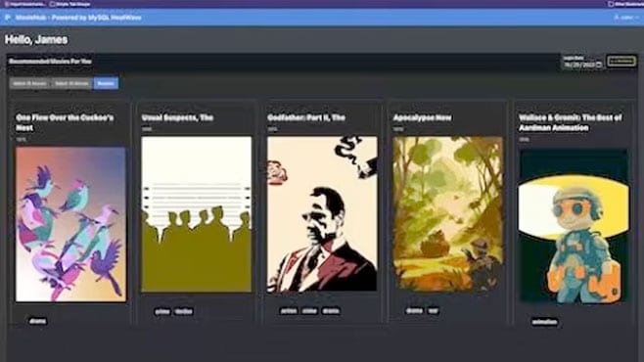Screen dimensions: 644x362
Task: Click the Godfather: Part II, The title
Action: 306,117
